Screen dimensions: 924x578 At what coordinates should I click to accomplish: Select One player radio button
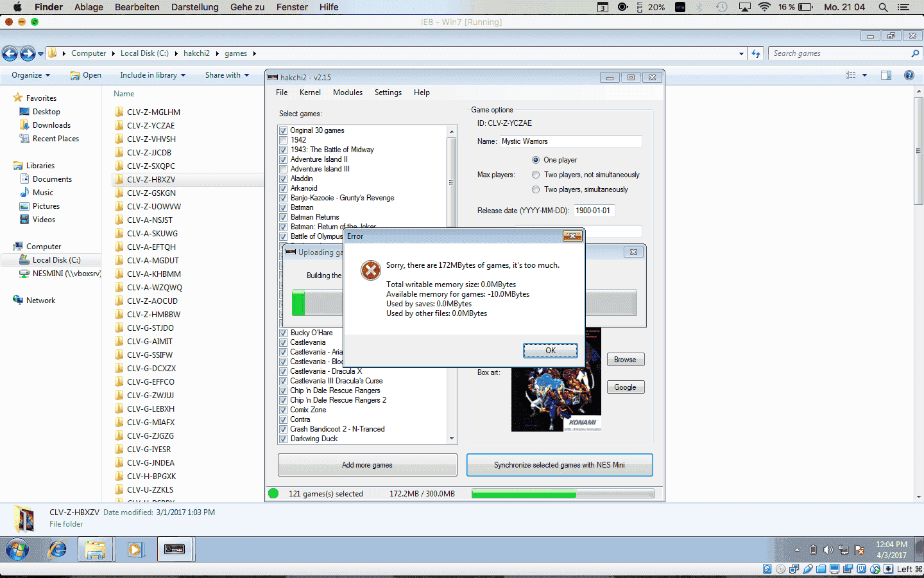(536, 160)
